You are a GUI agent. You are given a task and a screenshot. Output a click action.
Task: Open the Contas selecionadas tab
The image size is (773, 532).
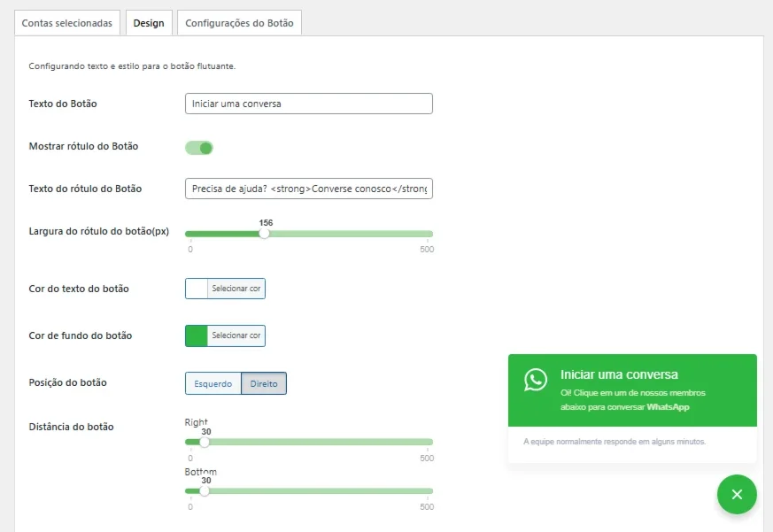pos(67,23)
